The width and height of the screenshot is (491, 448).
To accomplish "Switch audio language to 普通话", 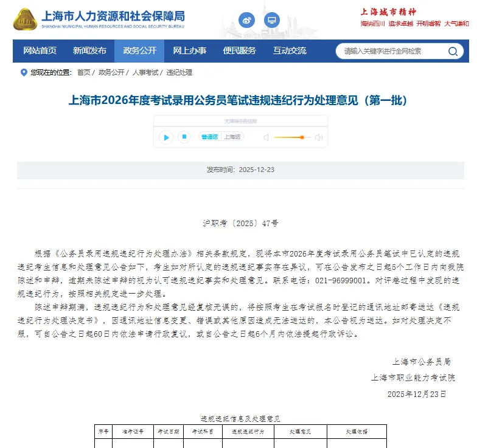I will 209,137.
